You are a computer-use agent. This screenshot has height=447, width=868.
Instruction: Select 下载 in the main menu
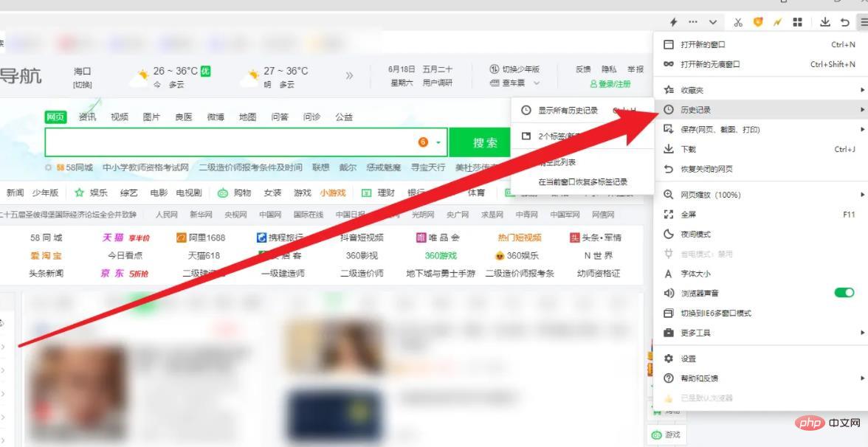pyautogui.click(x=760, y=149)
